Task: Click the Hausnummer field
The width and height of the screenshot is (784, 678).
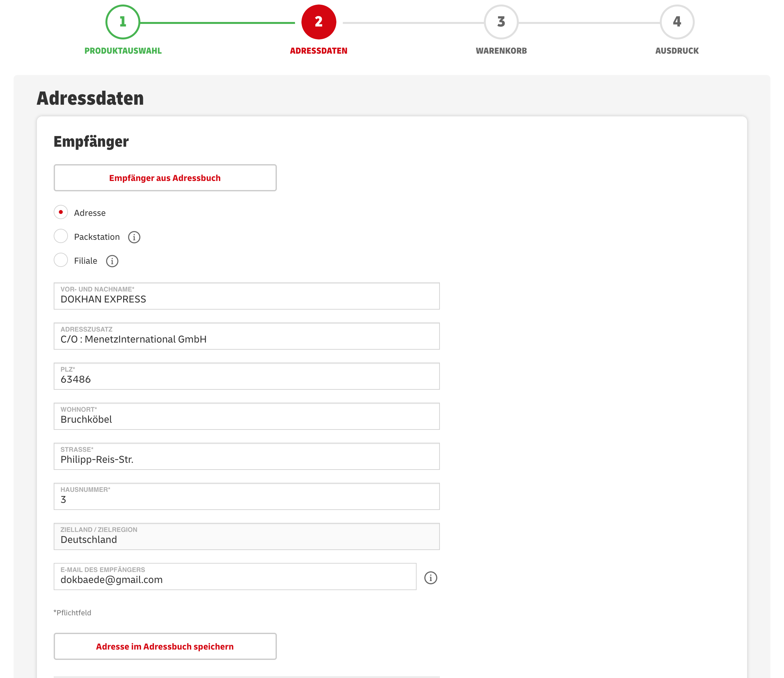Action: (246, 497)
